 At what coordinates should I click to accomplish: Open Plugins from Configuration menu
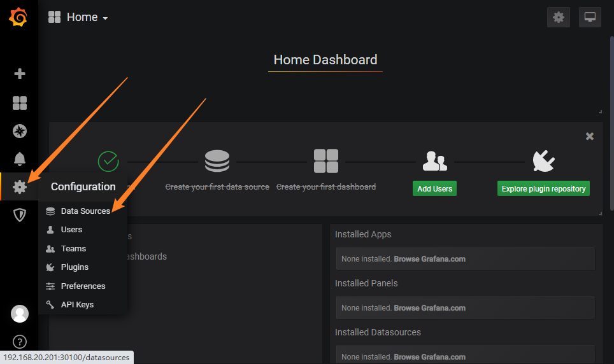click(75, 267)
